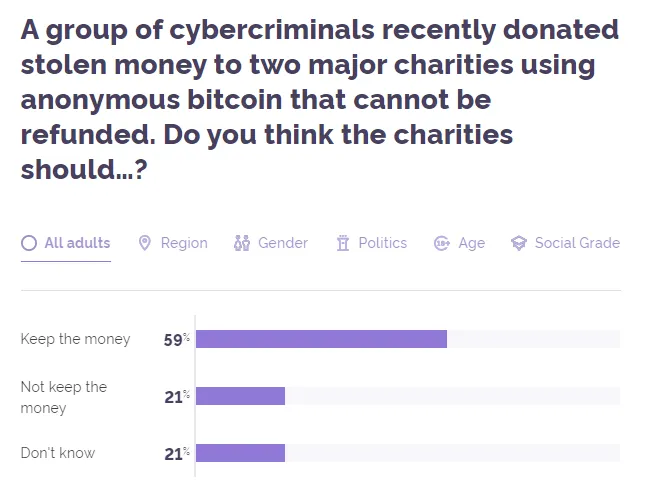This screenshot has width=655, height=485.
Task: Click the purple Don't know bar
Action: point(240,453)
